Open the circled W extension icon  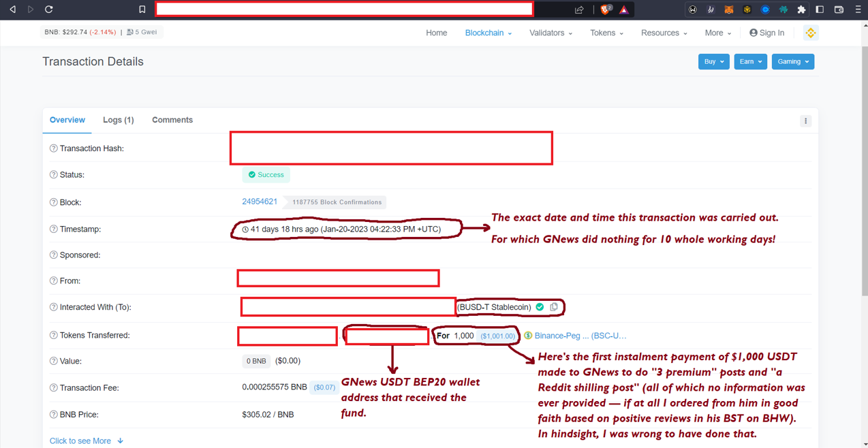coord(693,10)
